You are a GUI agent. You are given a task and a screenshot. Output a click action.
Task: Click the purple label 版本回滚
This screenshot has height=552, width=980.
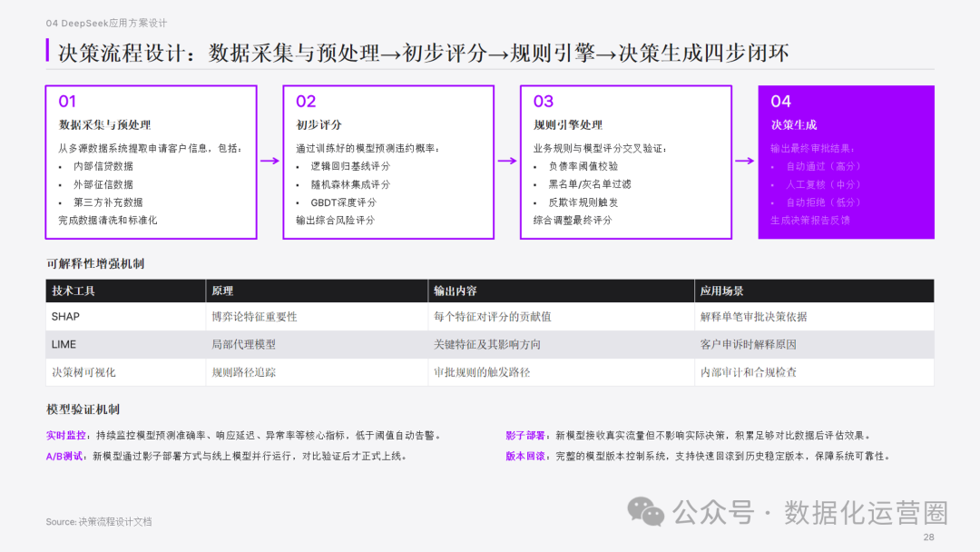tap(525, 457)
